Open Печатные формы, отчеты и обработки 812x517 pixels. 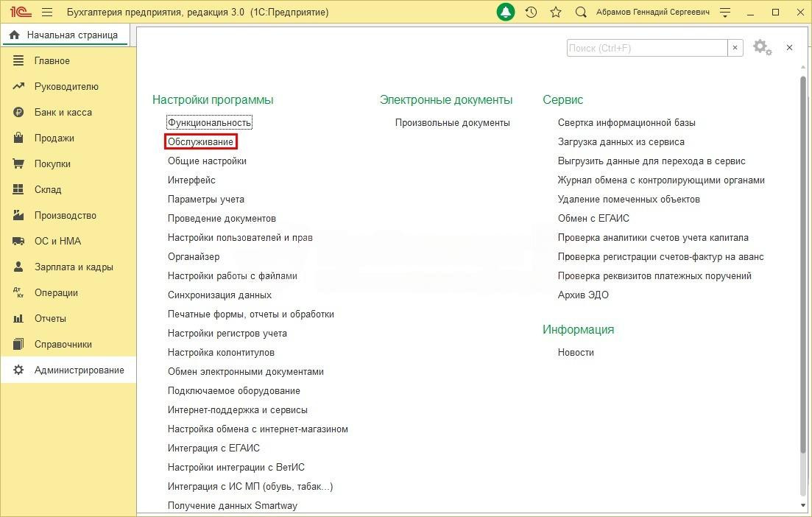pyautogui.click(x=250, y=314)
